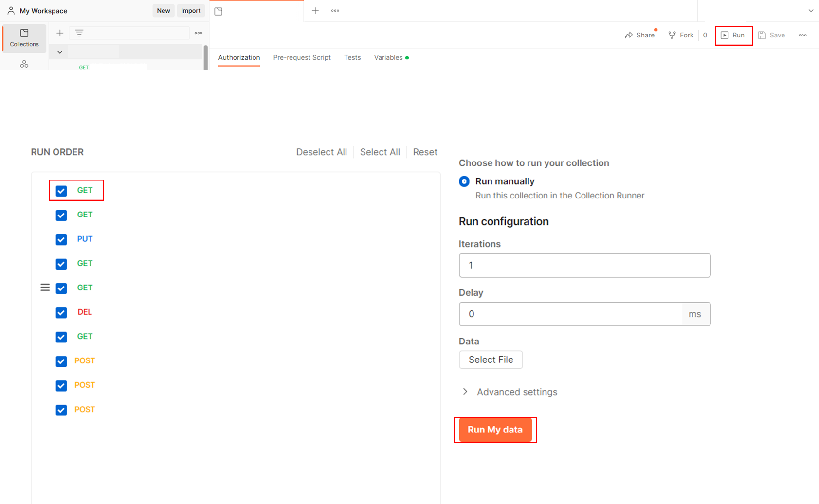The image size is (819, 504).
Task: Click Reset run order
Action: (x=425, y=152)
